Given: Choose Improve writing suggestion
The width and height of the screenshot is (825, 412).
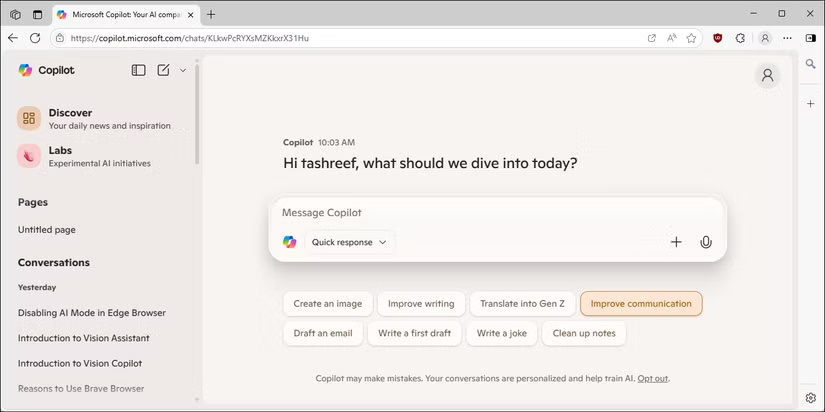Looking at the screenshot, I should click(421, 304).
